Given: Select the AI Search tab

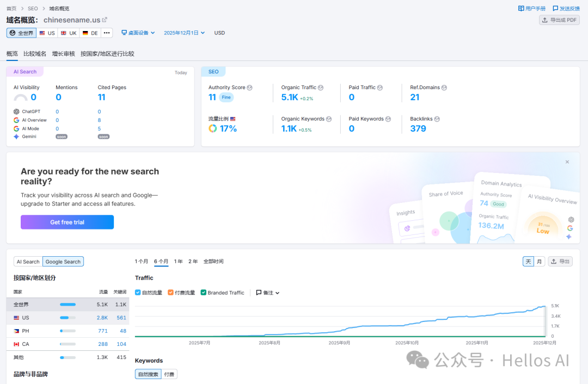Looking at the screenshot, I should 28,262.
